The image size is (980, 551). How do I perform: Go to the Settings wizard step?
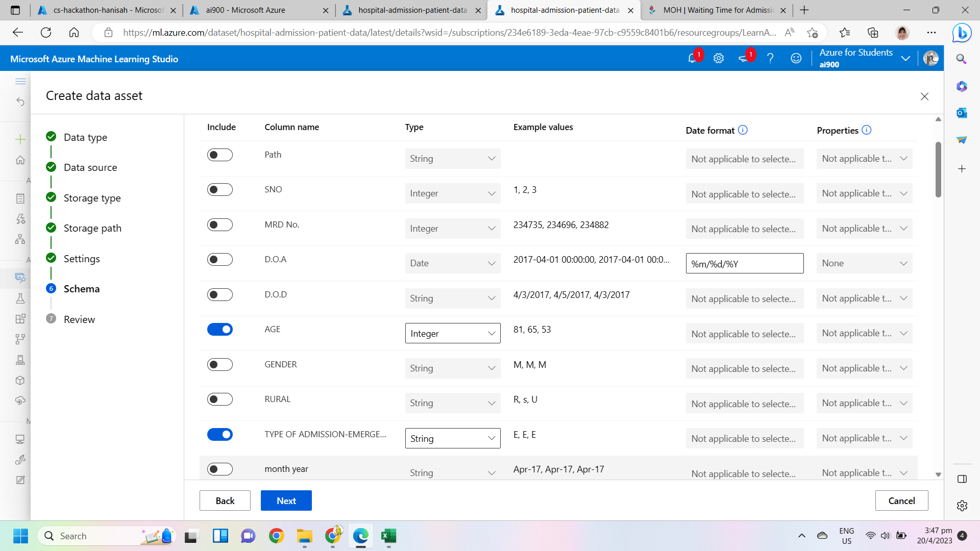coord(82,259)
